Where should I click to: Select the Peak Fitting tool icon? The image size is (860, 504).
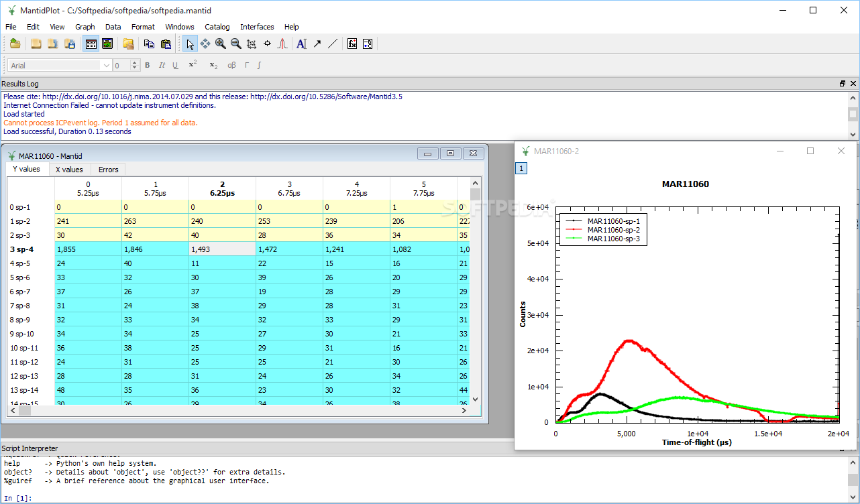282,44
